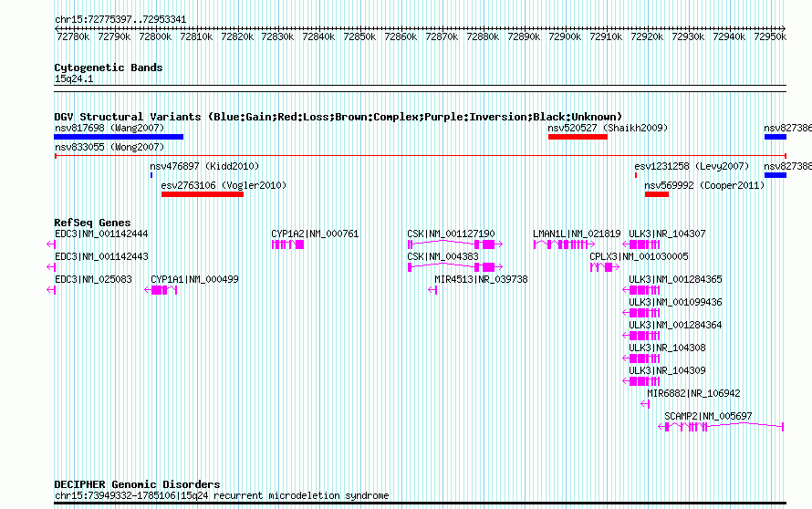Click the 72880k ruler tick label
Viewport: 812px width, 509px height.
[483, 36]
